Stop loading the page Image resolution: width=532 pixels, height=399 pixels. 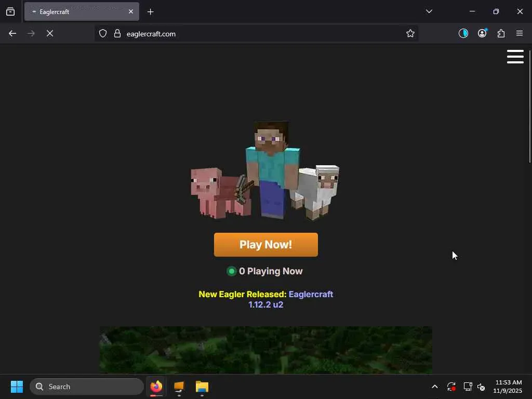point(50,34)
